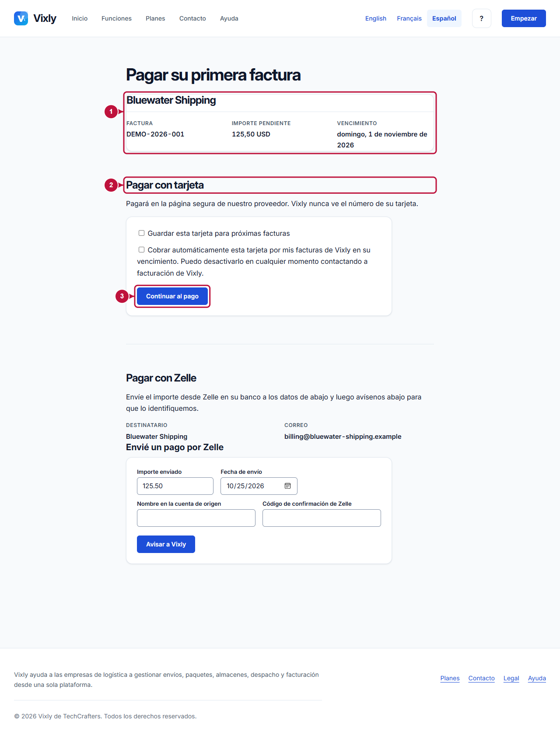The image size is (560, 742).
Task: Open the calendar picker in Fecha de envío
Action: coord(287,486)
